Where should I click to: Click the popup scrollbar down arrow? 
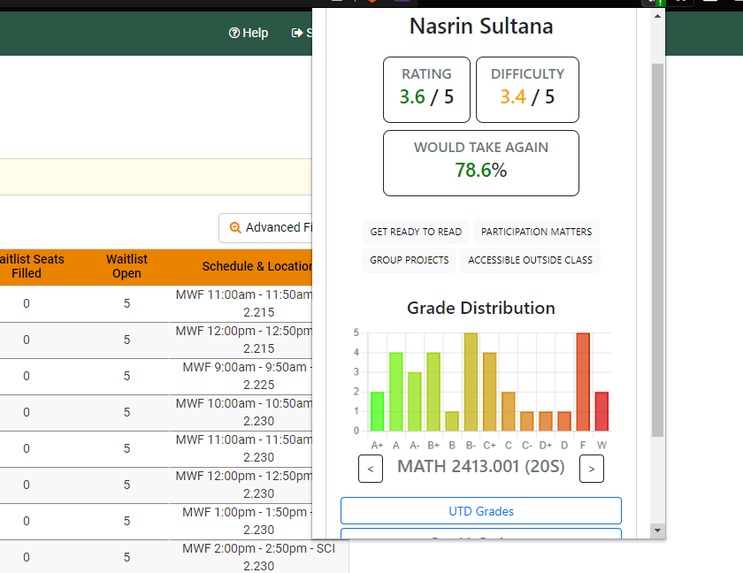click(x=657, y=530)
